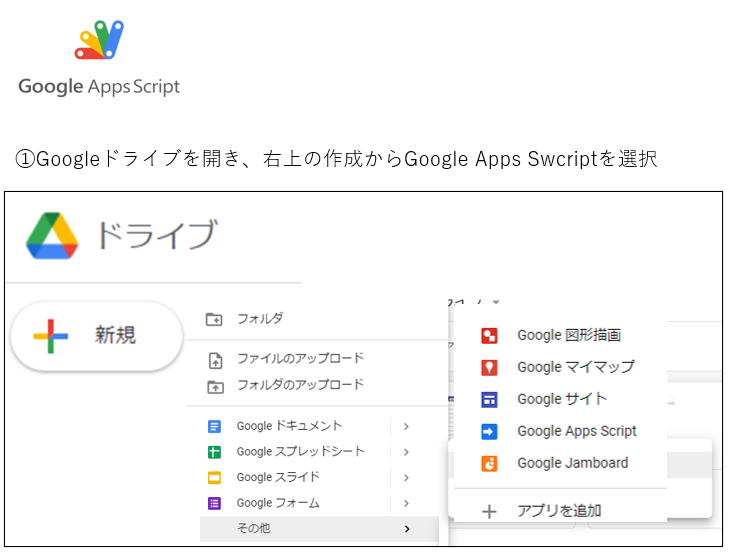Select Google サイト in submenu

(561, 399)
